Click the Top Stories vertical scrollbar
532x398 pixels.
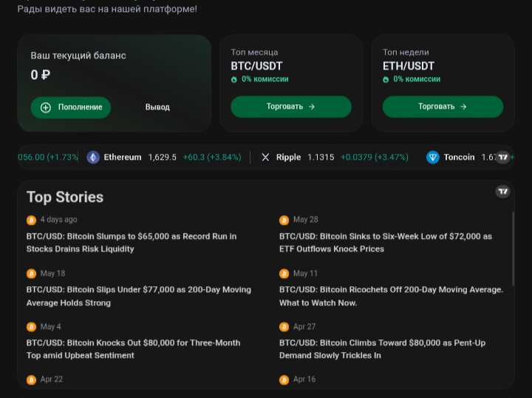click(x=513, y=249)
